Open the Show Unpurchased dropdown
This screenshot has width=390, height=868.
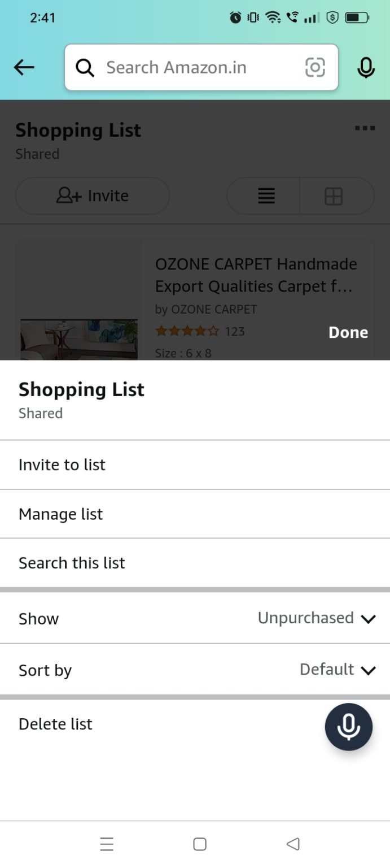point(317,618)
